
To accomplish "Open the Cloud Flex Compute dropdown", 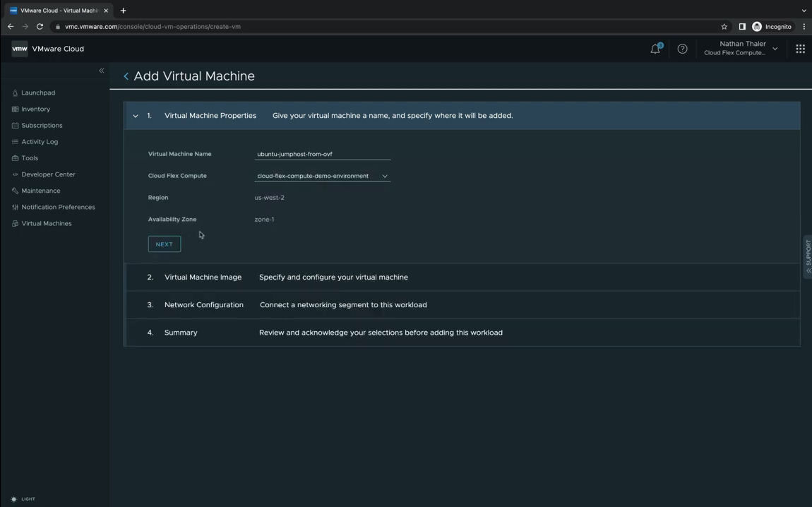I will click(322, 176).
